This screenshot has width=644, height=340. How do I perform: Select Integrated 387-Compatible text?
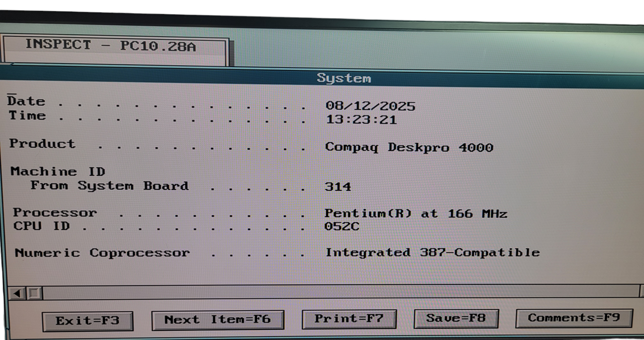tap(433, 253)
